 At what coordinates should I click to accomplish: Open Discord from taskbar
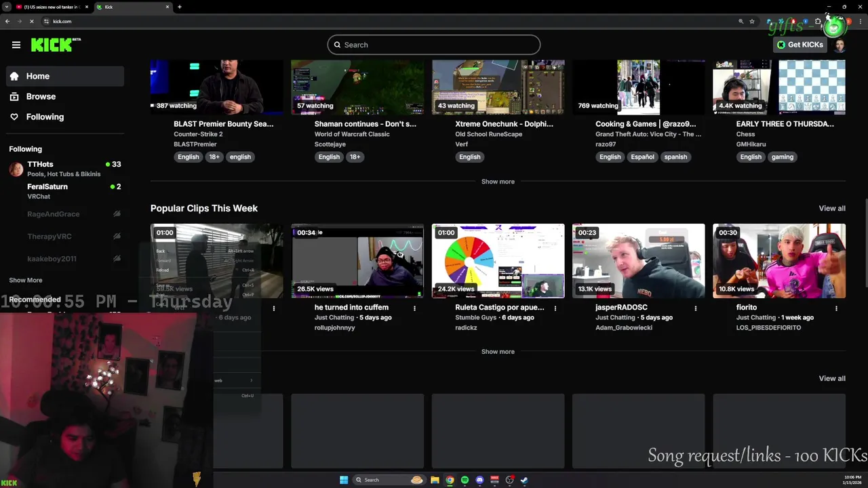479,480
